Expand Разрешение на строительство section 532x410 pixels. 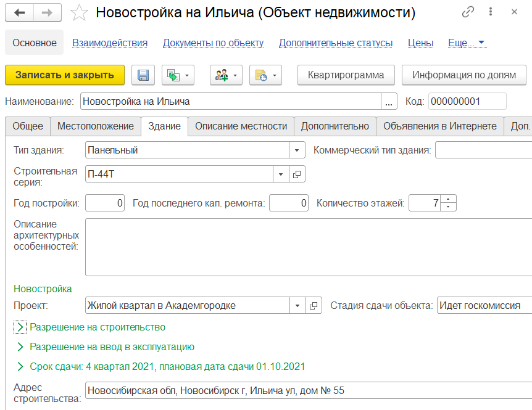coord(20,327)
